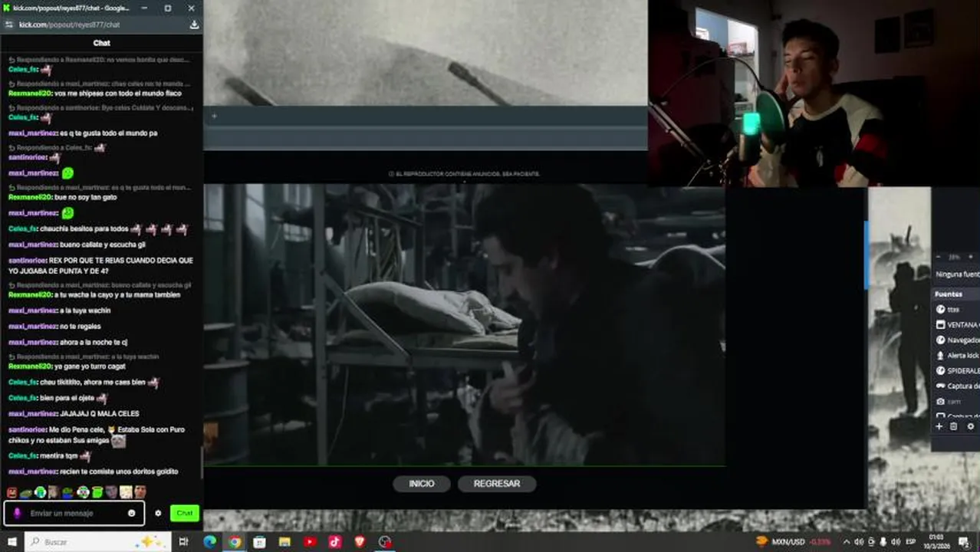The width and height of the screenshot is (980, 552).
Task: Click the Buscar taskbar search box
Action: coord(98,542)
